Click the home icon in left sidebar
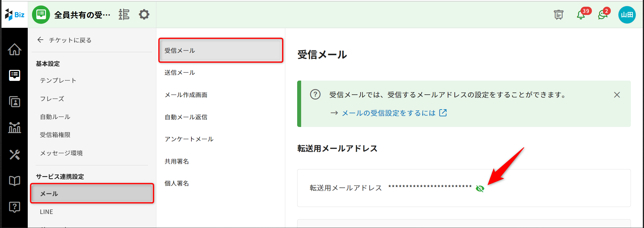The height and width of the screenshot is (228, 644). pyautogui.click(x=14, y=49)
